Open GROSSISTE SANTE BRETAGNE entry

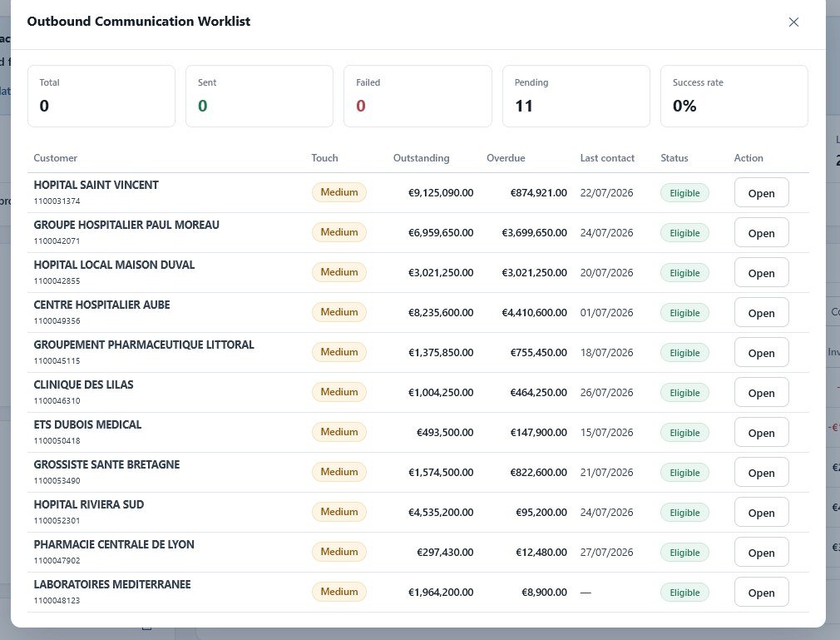(761, 472)
